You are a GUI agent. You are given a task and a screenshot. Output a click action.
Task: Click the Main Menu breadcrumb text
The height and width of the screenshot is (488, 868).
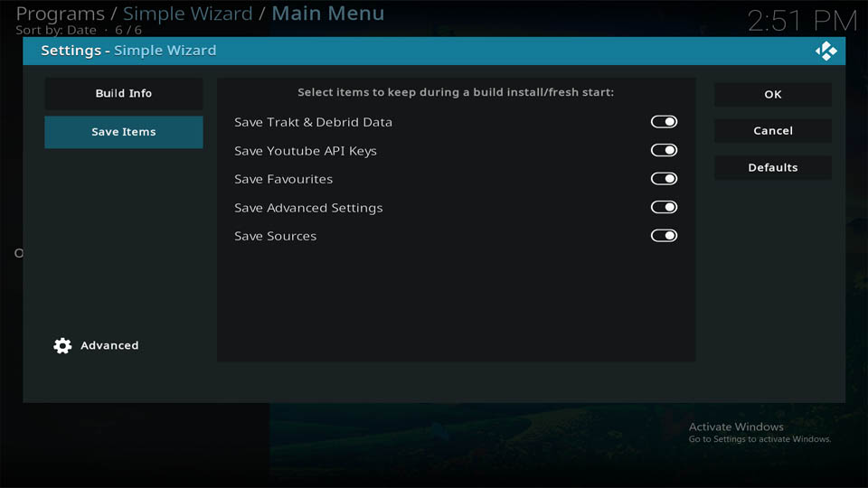(327, 14)
